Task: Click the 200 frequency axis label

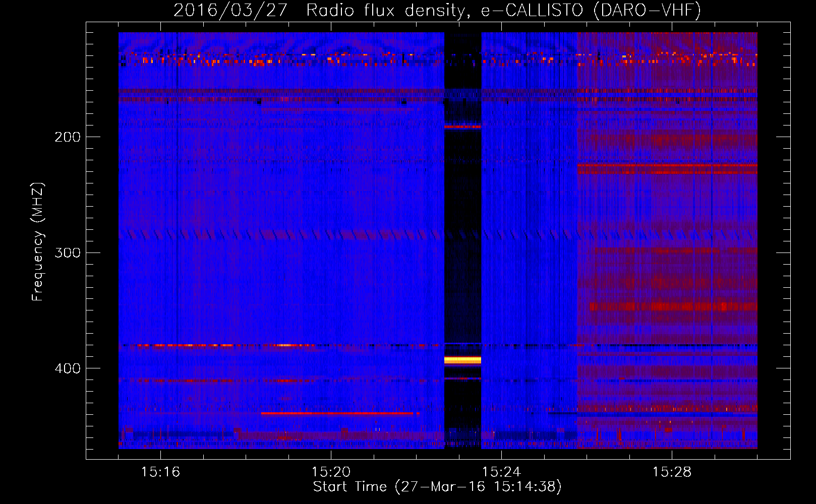Action: pyautogui.click(x=67, y=137)
